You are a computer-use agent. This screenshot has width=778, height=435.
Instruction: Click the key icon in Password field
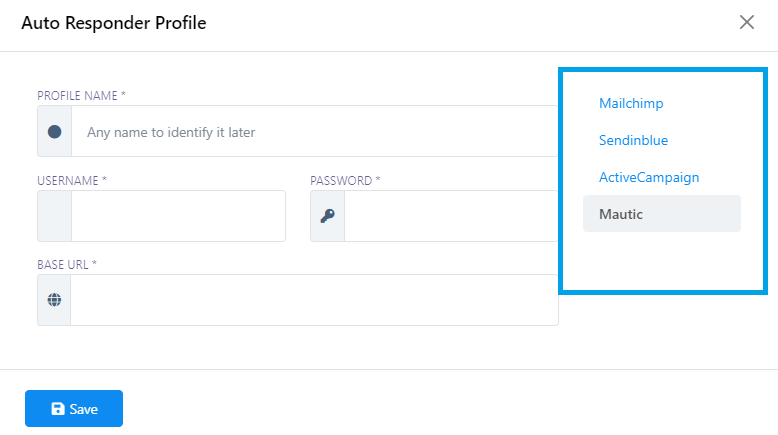(x=328, y=216)
